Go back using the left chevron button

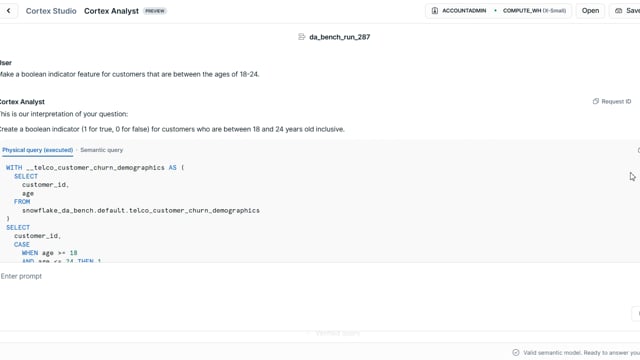[9, 11]
